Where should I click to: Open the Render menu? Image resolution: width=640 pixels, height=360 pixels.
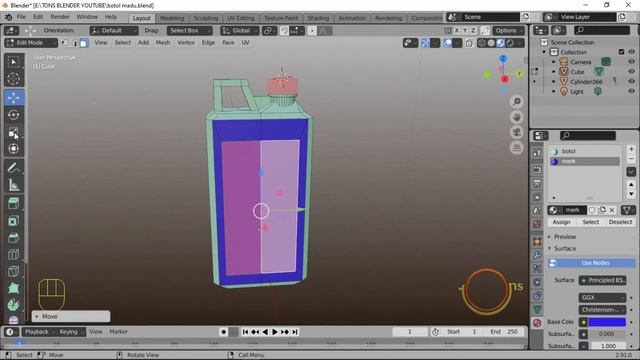point(60,17)
